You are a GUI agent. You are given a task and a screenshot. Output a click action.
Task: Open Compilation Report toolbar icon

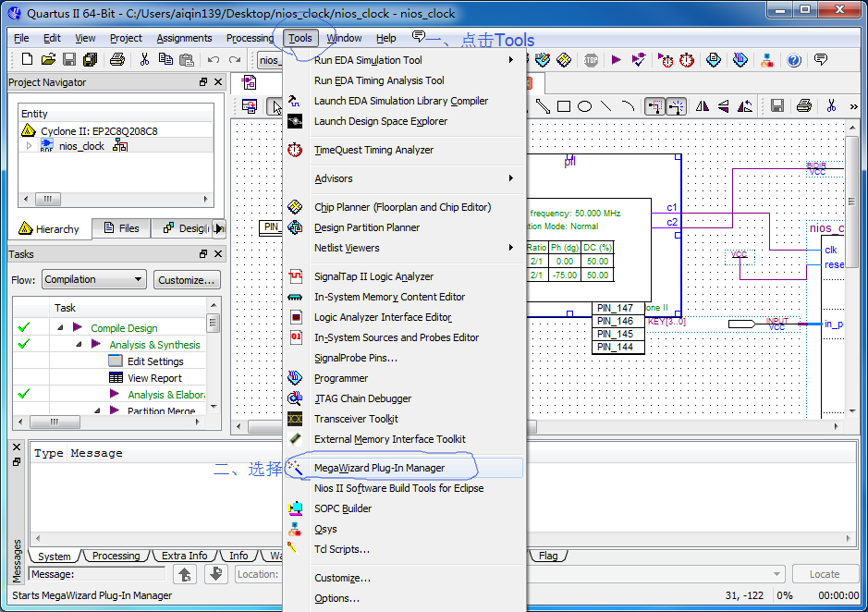coord(714,60)
